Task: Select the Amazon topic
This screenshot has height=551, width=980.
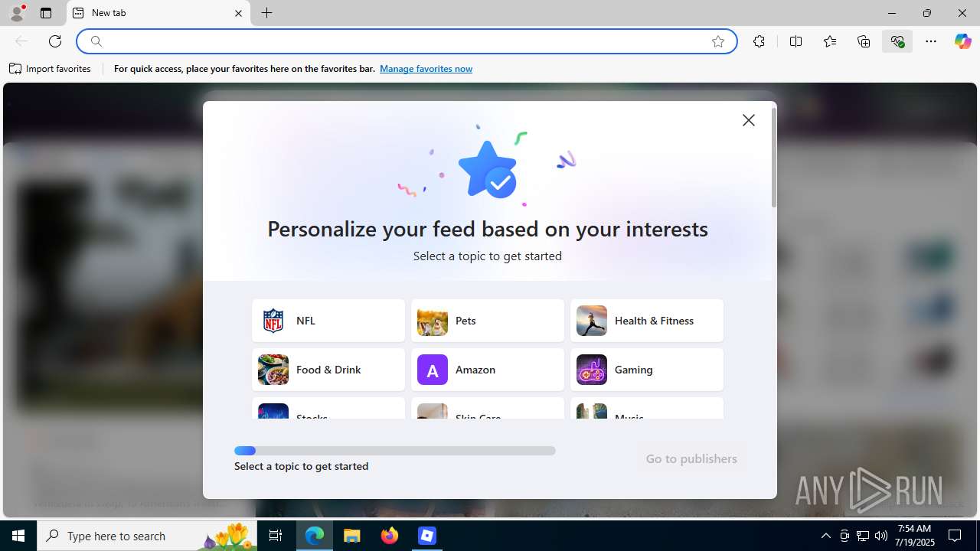Action: point(488,370)
